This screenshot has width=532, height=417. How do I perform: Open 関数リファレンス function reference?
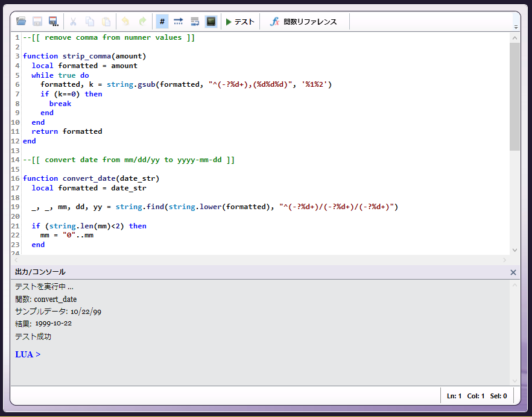[304, 22]
